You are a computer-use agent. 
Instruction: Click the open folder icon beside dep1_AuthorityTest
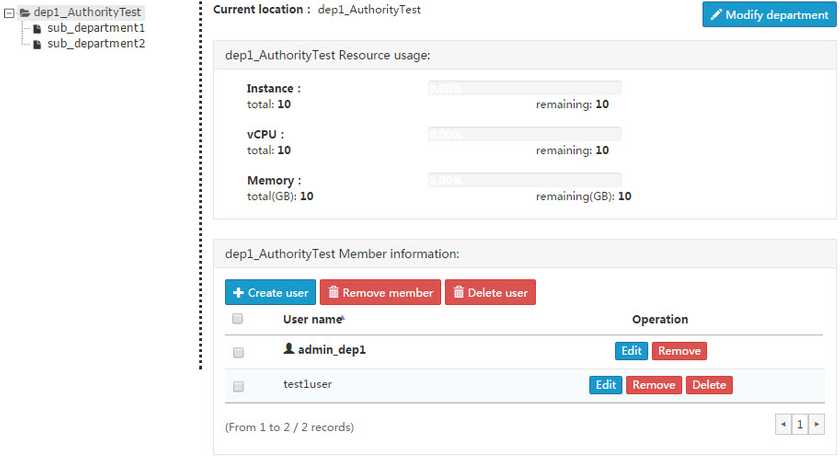click(x=25, y=12)
